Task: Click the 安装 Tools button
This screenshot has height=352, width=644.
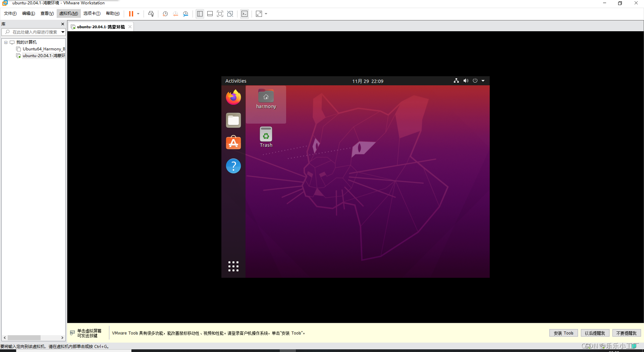Action: tap(563, 333)
